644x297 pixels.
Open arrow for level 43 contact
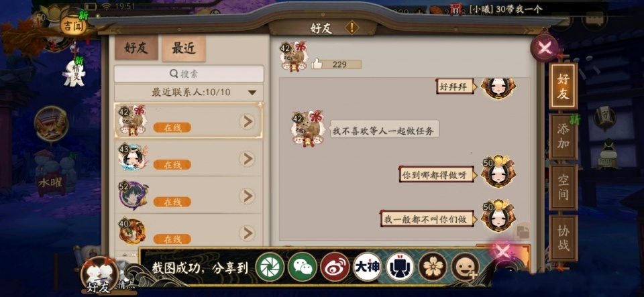247,159
